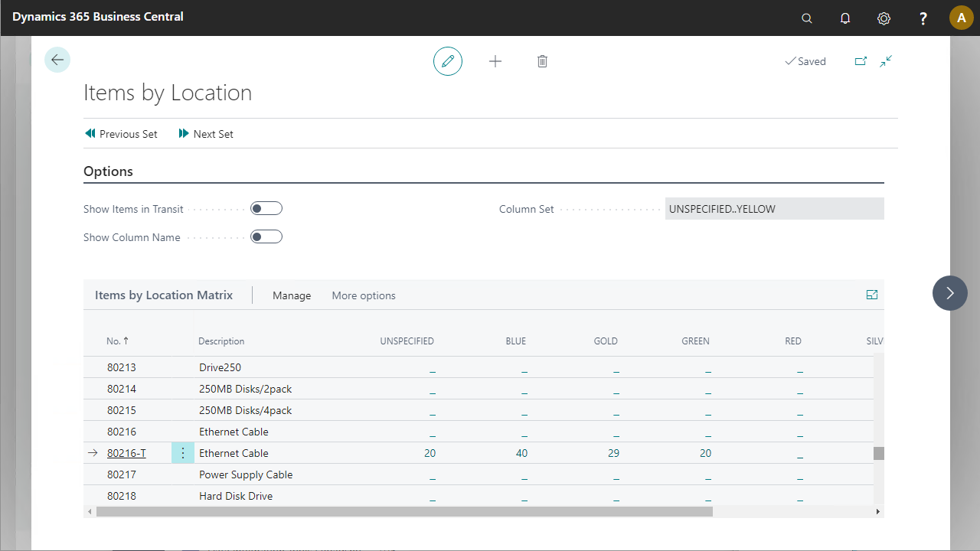Click the GOLD column header
Viewport: 980px width, 551px height.
pyautogui.click(x=606, y=341)
